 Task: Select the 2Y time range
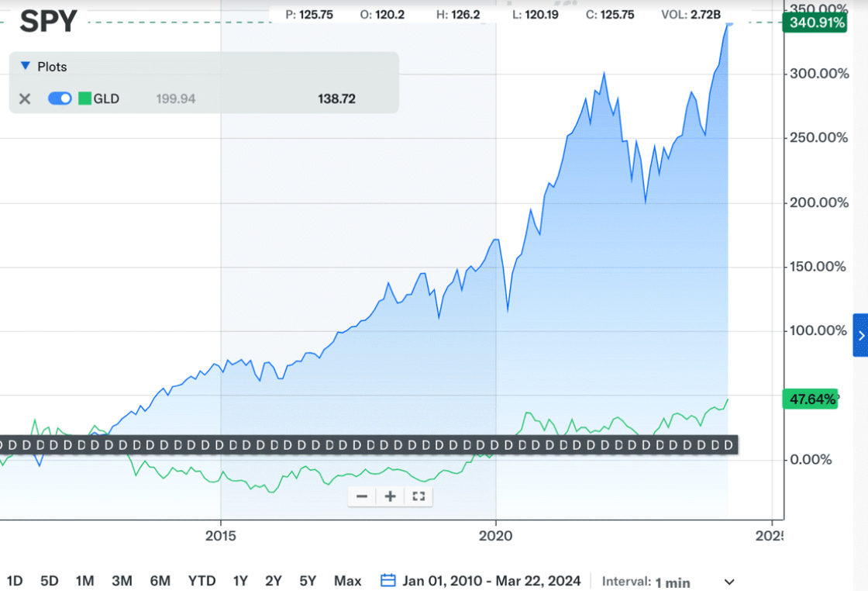pyautogui.click(x=274, y=580)
